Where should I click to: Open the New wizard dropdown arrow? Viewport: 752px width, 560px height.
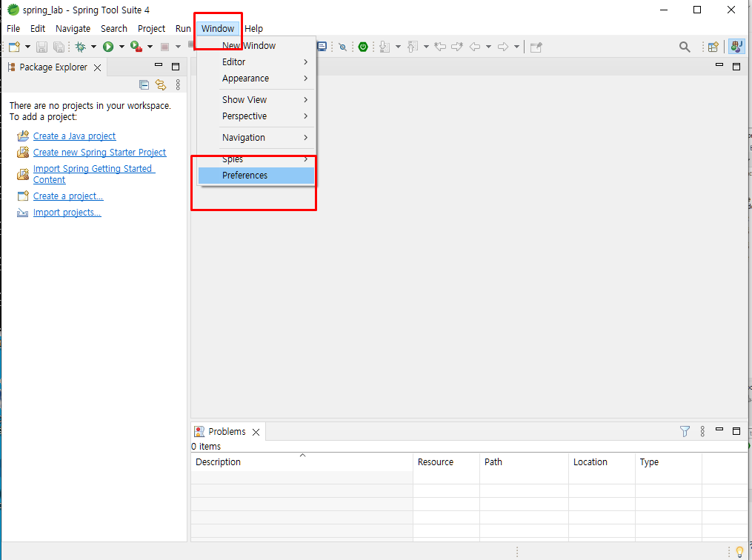pos(27,47)
